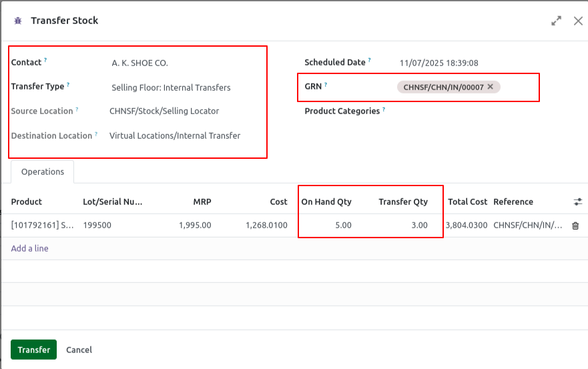Remove the CHNSF/CHN/IN/00007 GRN tag
588x369 pixels.
pyautogui.click(x=490, y=87)
